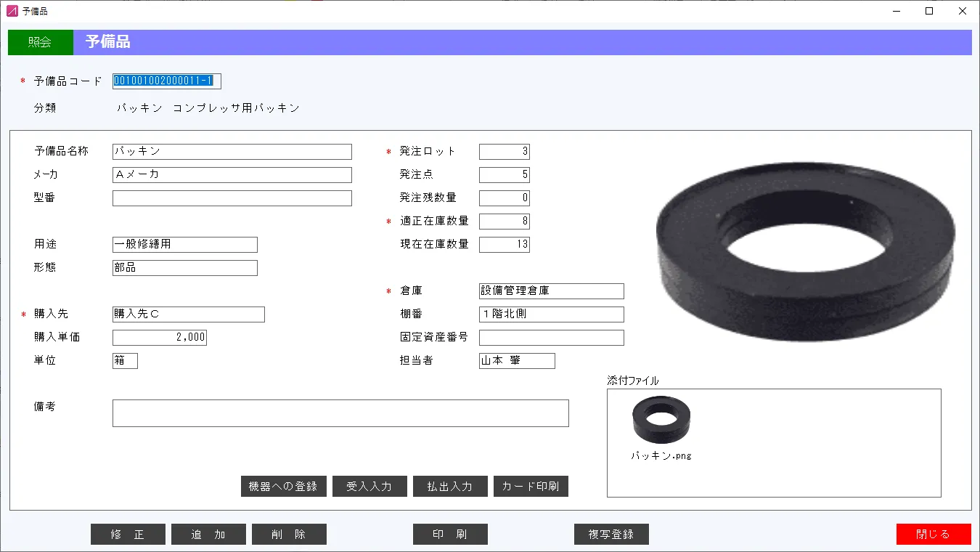Click the 修正 (Edit) button
The image size is (980, 552).
(x=128, y=534)
